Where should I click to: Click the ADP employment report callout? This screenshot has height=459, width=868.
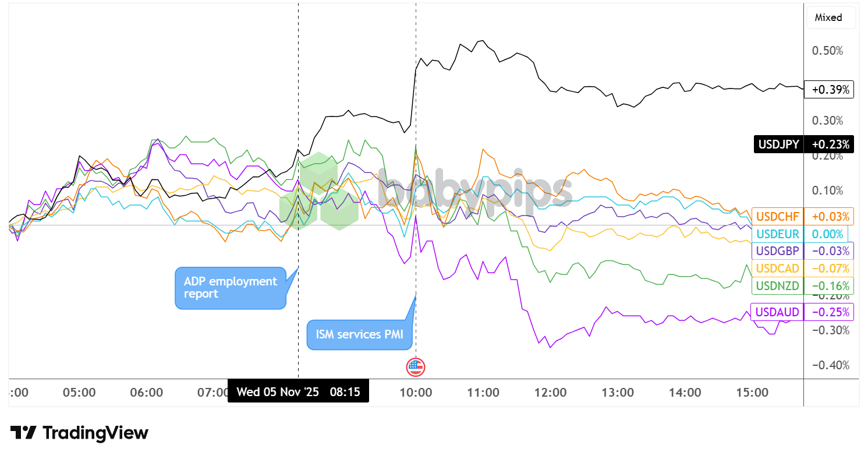[x=231, y=287]
